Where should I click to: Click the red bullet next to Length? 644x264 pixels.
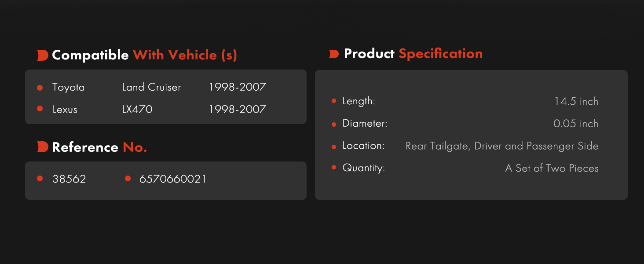(334, 101)
